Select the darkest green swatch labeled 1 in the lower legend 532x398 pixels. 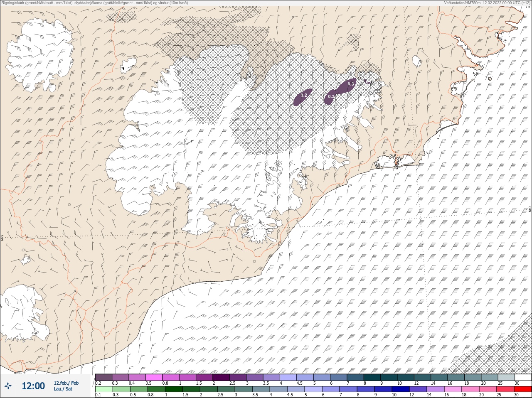click(x=174, y=389)
